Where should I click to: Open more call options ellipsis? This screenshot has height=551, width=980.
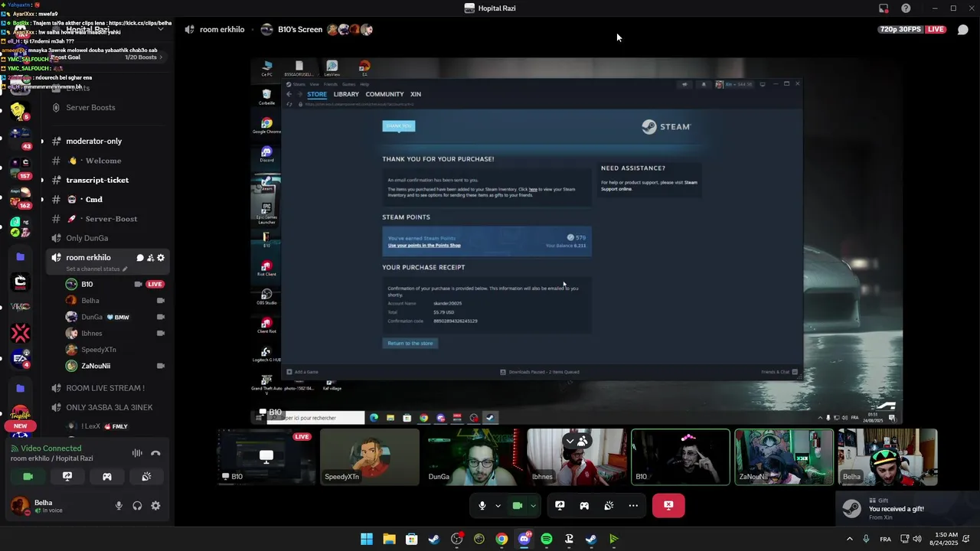[x=633, y=506]
